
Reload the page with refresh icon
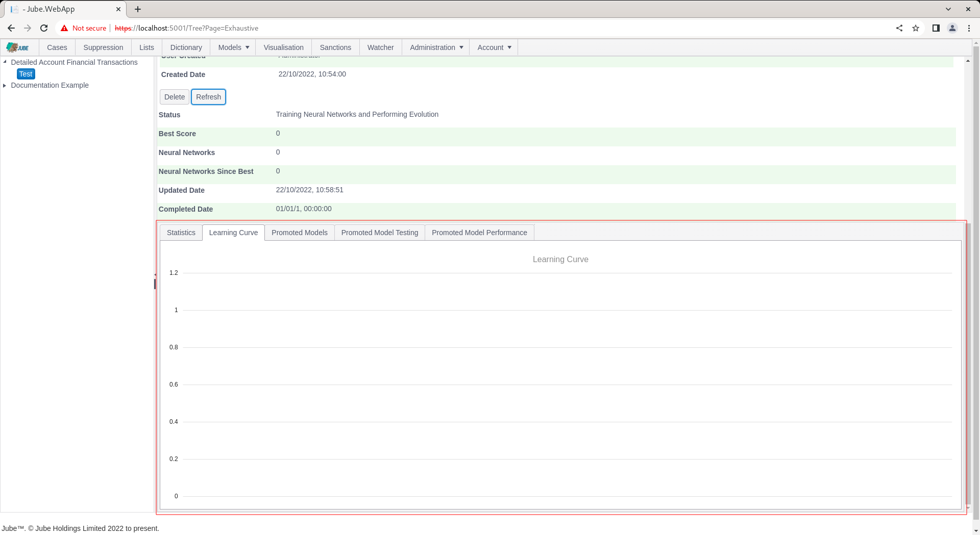point(44,28)
